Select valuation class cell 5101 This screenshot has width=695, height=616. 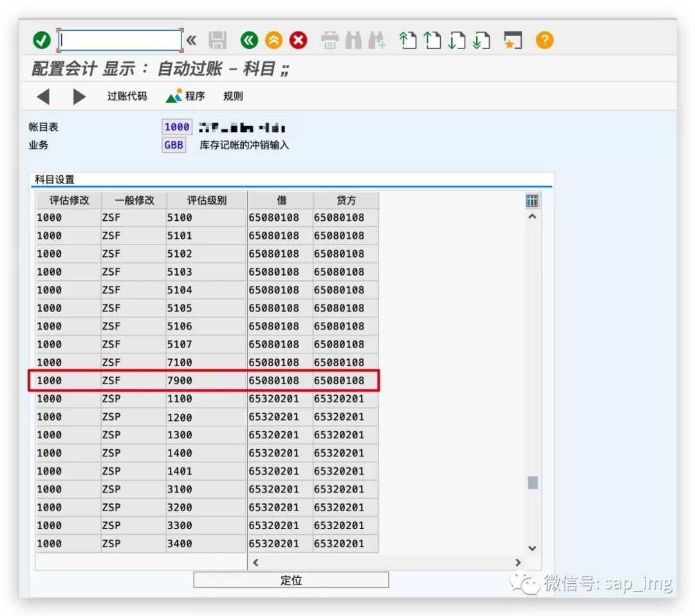pos(206,236)
